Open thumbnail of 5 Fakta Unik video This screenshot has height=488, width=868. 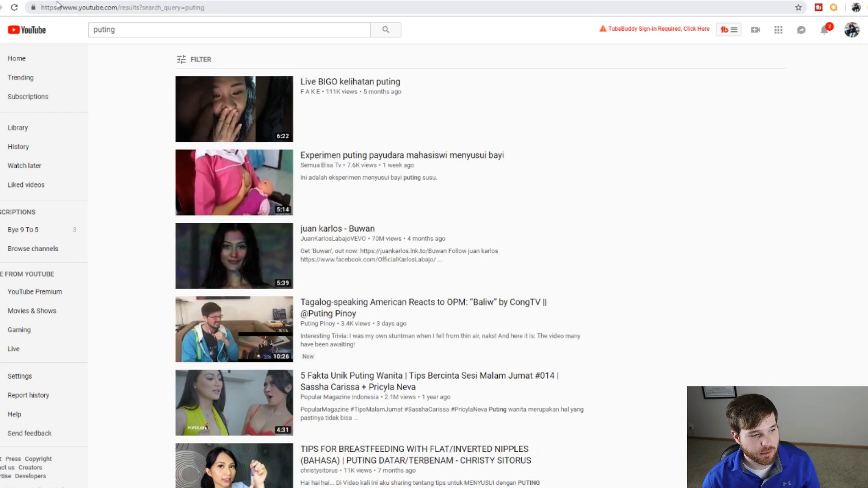[x=234, y=403]
